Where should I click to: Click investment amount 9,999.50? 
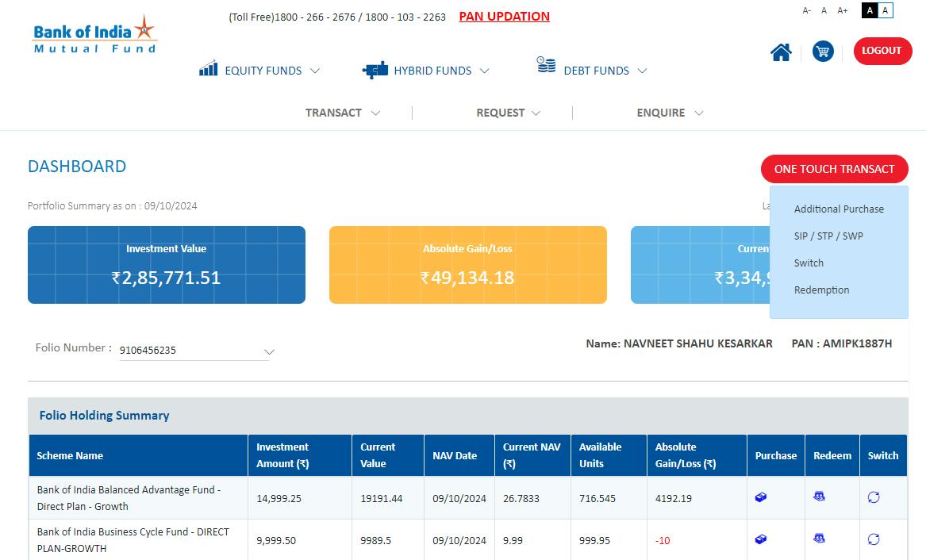pos(276,540)
